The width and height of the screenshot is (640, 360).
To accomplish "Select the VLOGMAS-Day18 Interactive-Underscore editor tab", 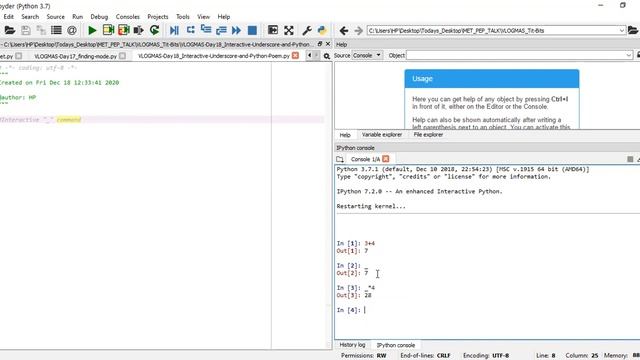I will (x=213, y=56).
